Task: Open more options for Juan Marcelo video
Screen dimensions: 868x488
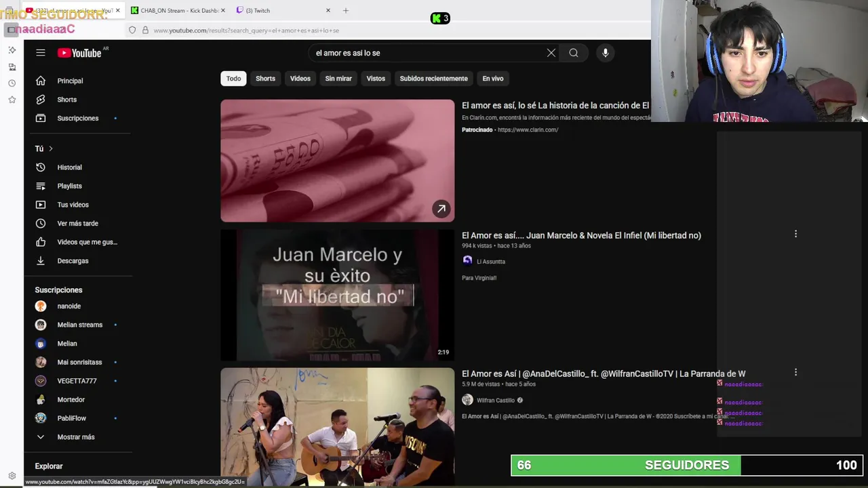Action: point(795,234)
